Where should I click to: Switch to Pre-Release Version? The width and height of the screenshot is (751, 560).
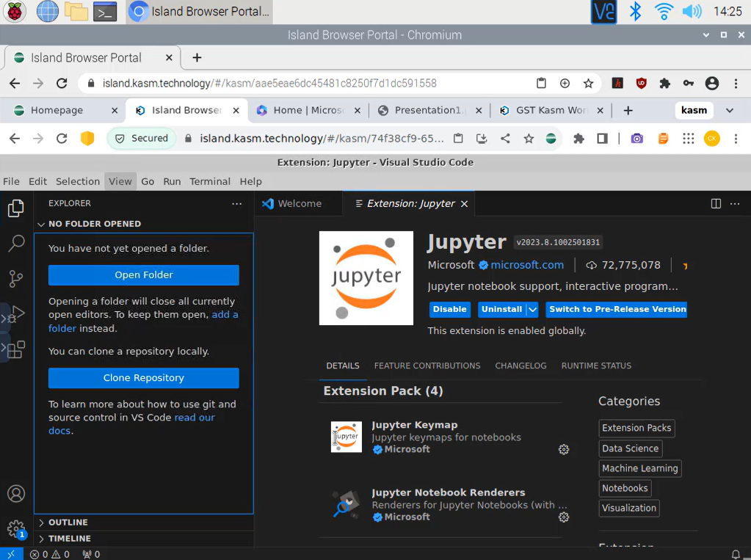617,310
